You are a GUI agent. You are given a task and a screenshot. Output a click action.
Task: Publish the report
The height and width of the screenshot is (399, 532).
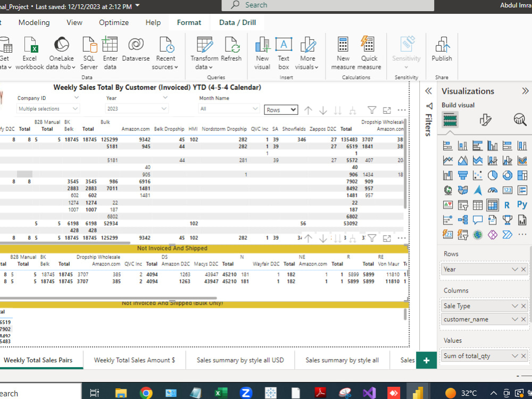tap(442, 49)
